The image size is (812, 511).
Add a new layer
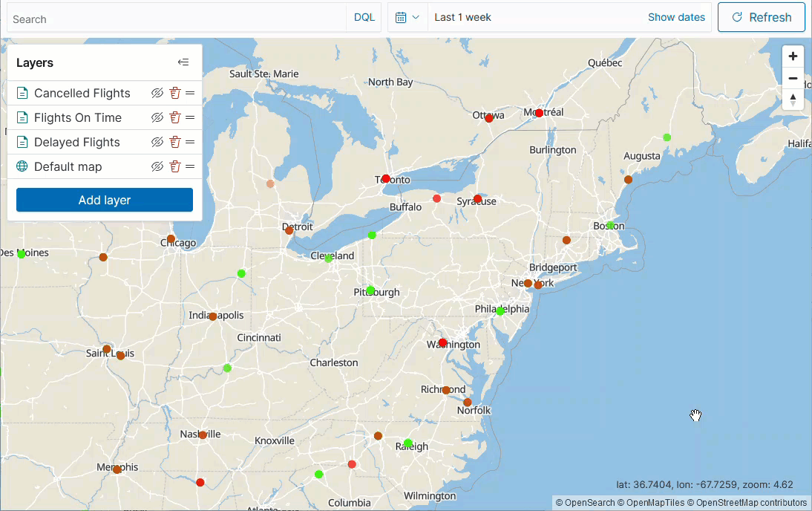tap(105, 200)
